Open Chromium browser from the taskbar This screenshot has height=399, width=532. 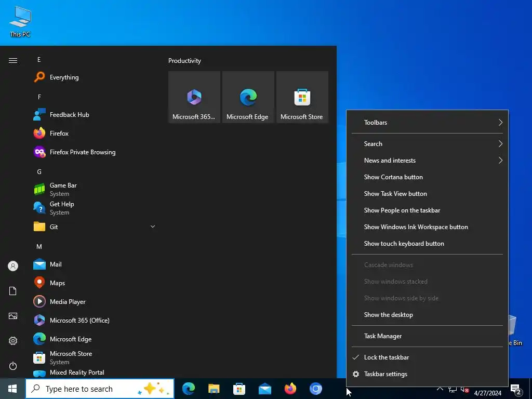[x=316, y=389]
